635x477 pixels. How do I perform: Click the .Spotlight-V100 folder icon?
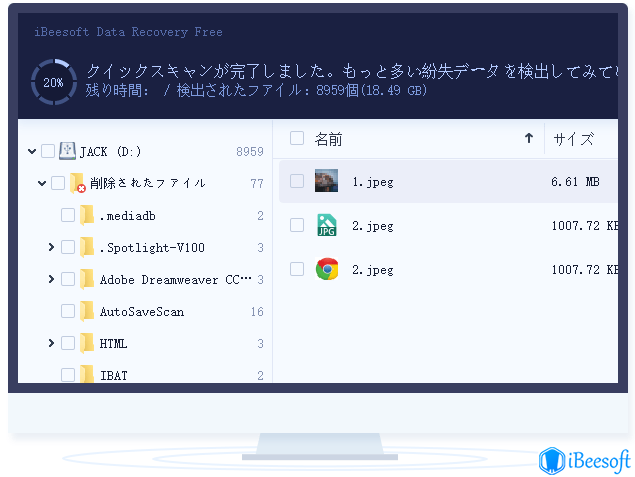click(x=87, y=247)
